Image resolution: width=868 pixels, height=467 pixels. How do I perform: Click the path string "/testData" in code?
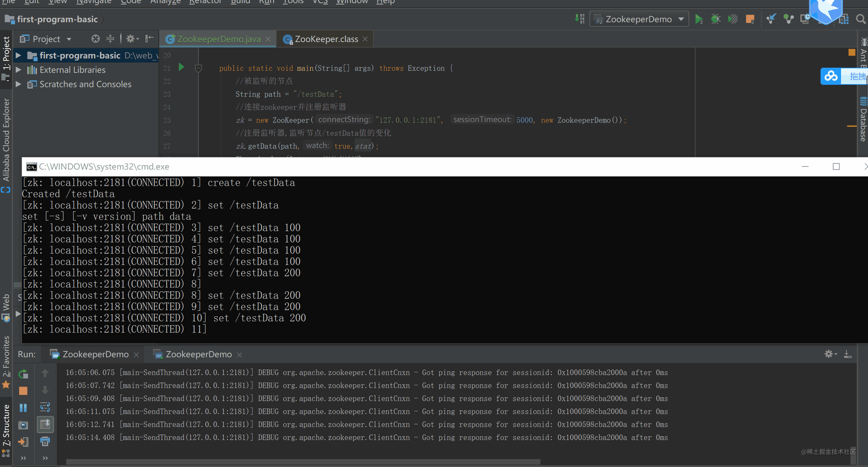(315, 94)
